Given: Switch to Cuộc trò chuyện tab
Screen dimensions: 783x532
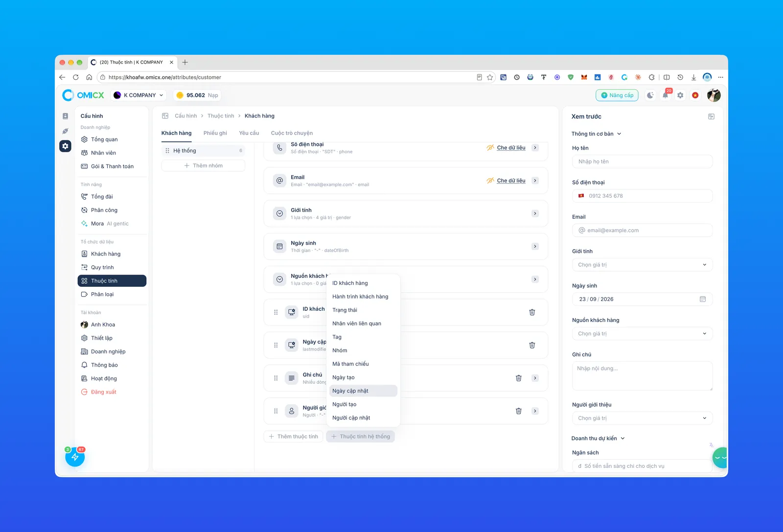Looking at the screenshot, I should pyautogui.click(x=292, y=133).
